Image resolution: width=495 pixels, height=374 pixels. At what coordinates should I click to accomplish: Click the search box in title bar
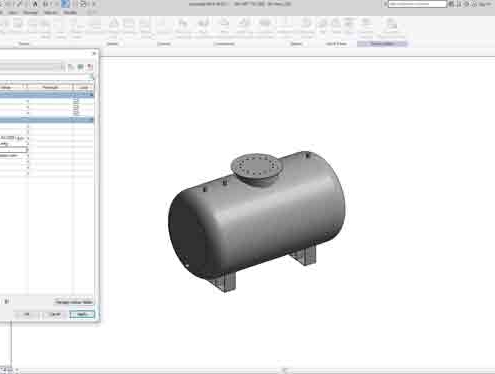click(417, 4)
